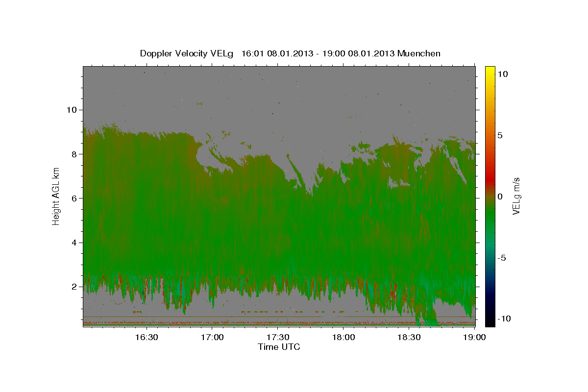This screenshot has width=588, height=392.
Task: Click the date range '16:01 08.01.2013' in title
Action: pyautogui.click(x=278, y=53)
